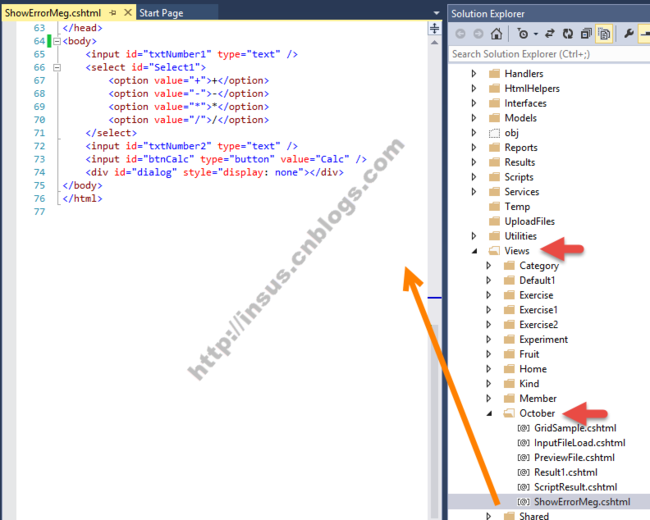Select the Utilities folder
The width and height of the screenshot is (650, 520).
click(520, 236)
